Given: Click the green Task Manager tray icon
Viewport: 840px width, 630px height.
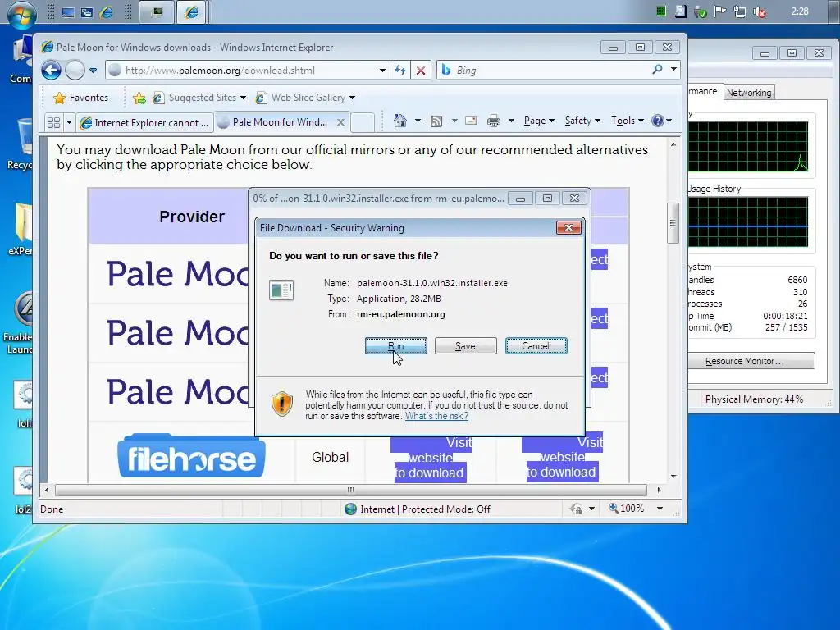Looking at the screenshot, I should coord(661,11).
